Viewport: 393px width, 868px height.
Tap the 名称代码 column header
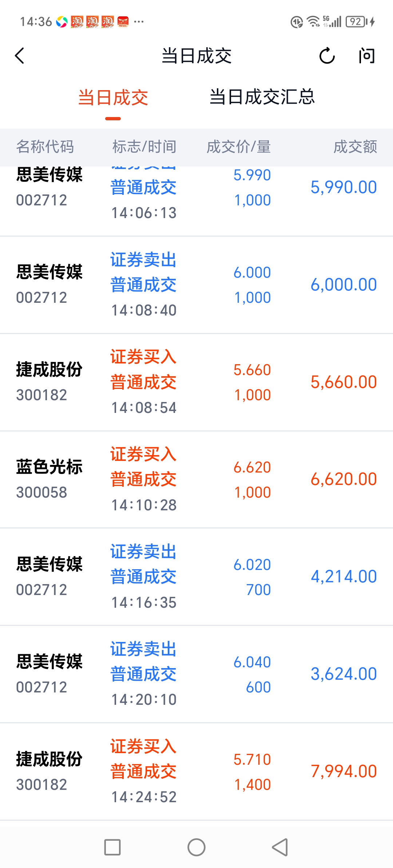click(45, 147)
